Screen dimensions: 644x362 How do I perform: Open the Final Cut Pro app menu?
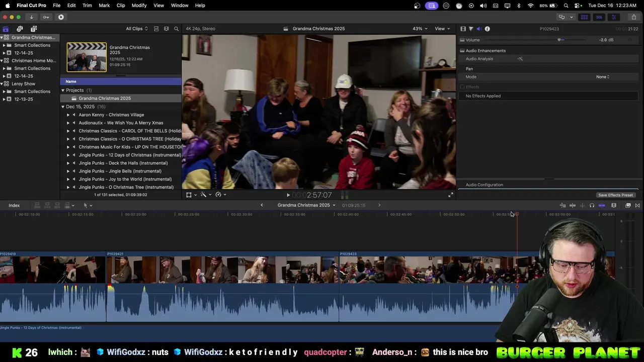pos(31,6)
